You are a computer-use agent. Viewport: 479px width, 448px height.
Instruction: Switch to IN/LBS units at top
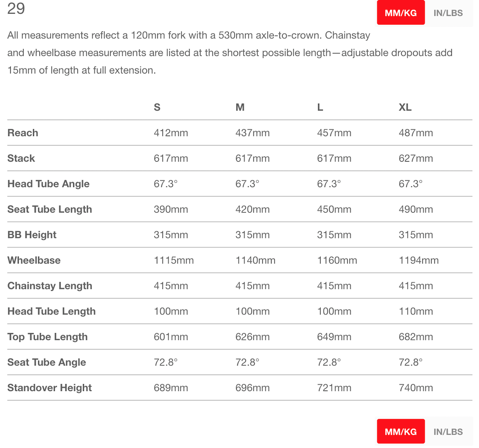(x=448, y=13)
